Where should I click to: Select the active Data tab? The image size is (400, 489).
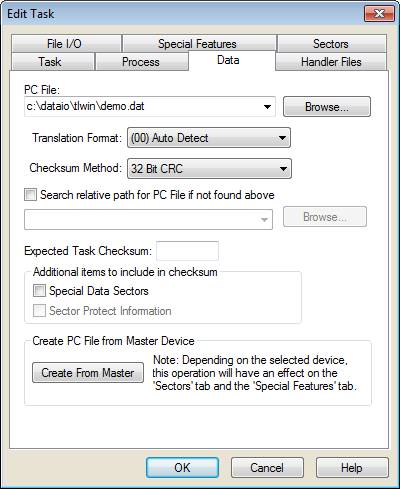click(x=232, y=60)
